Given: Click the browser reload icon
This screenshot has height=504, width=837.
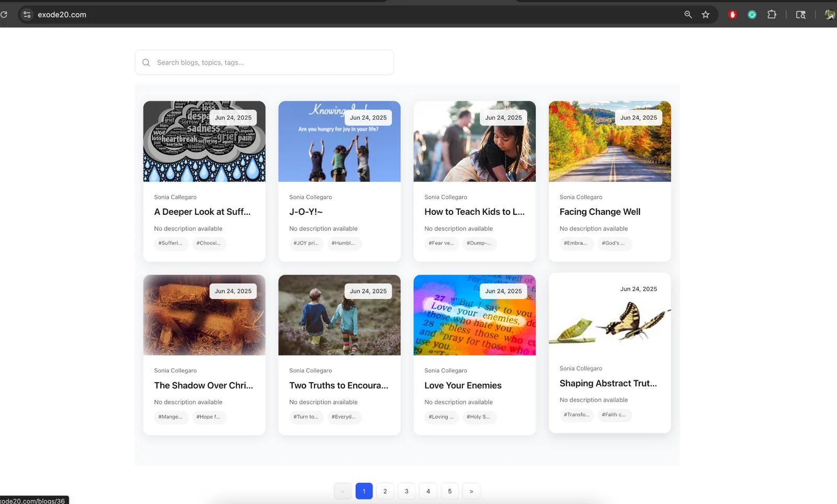Looking at the screenshot, I should (x=4, y=15).
